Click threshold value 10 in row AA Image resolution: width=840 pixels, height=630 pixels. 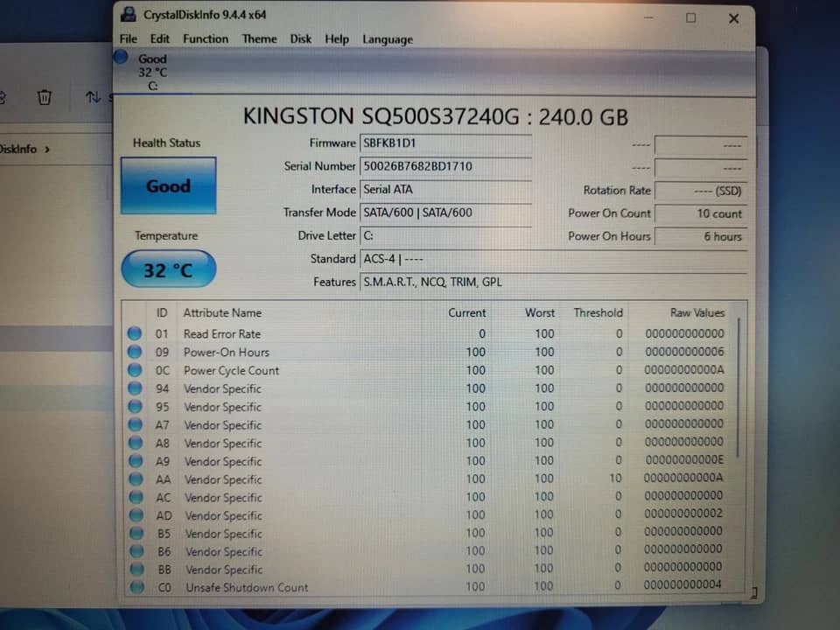coord(615,478)
